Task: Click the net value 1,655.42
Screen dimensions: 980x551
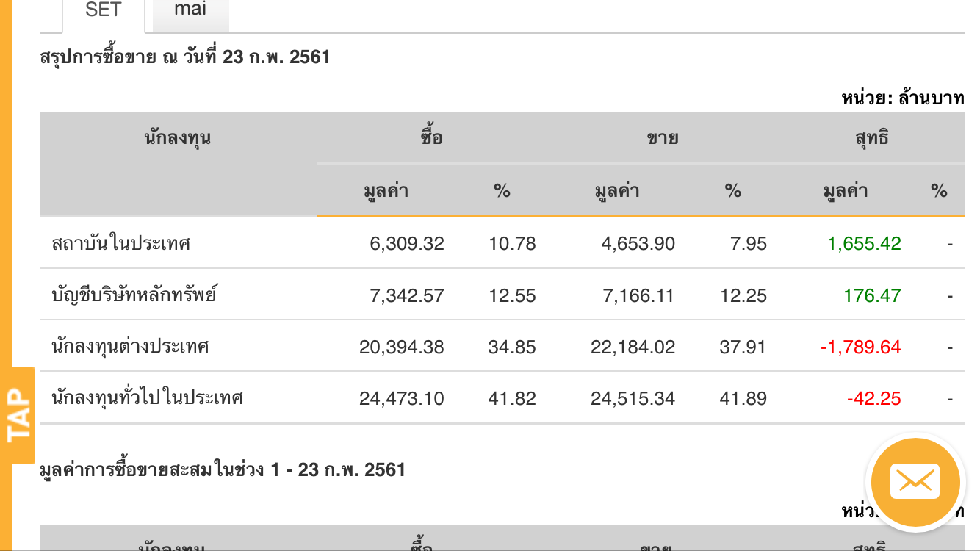Action: pos(864,243)
